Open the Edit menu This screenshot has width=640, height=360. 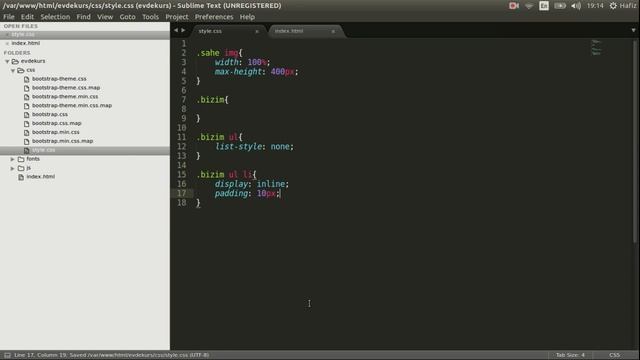(27, 17)
